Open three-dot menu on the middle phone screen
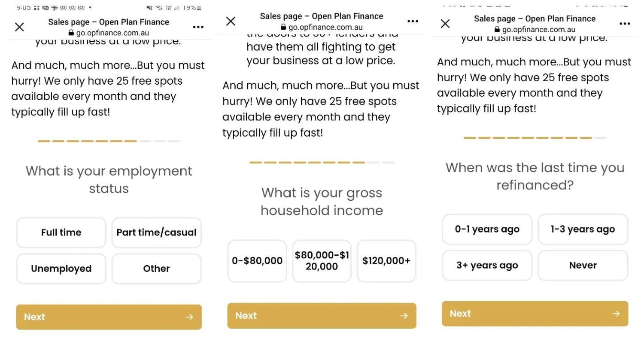 (x=413, y=21)
